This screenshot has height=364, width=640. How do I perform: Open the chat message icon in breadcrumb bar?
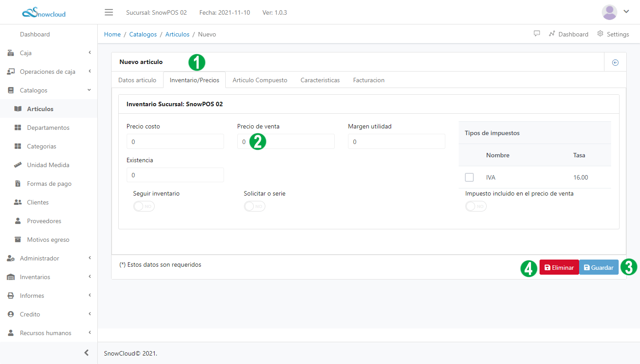click(537, 34)
